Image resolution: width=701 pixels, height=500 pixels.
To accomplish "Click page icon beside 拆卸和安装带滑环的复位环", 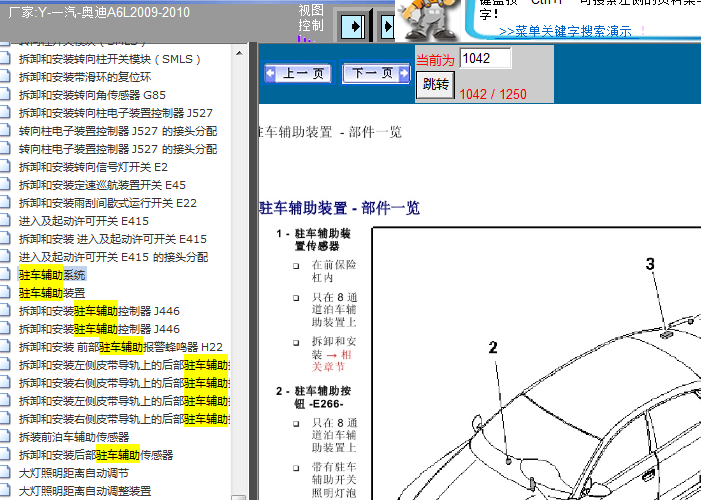I will (x=4, y=76).
